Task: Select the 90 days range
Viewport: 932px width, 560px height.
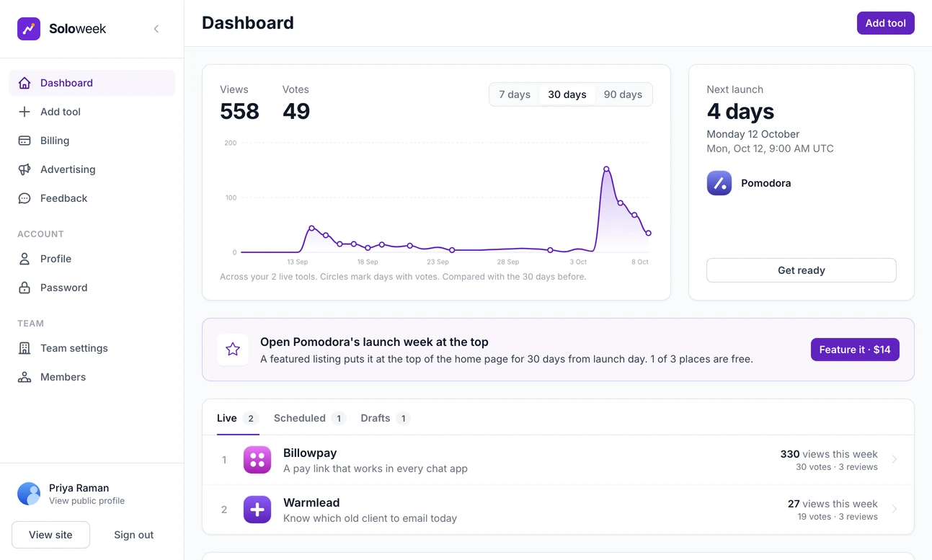Action: click(x=623, y=94)
